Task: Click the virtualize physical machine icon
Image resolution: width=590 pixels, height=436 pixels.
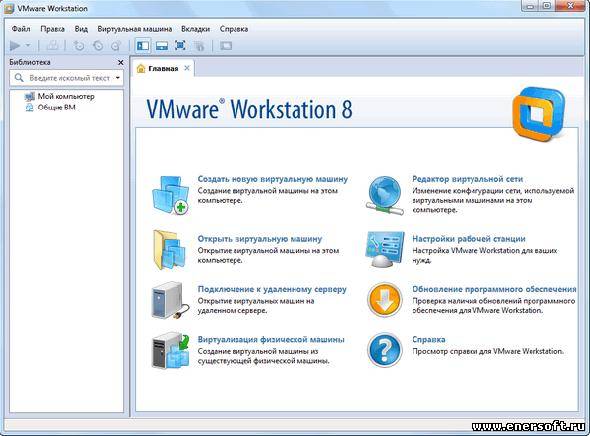Action: pos(170,350)
